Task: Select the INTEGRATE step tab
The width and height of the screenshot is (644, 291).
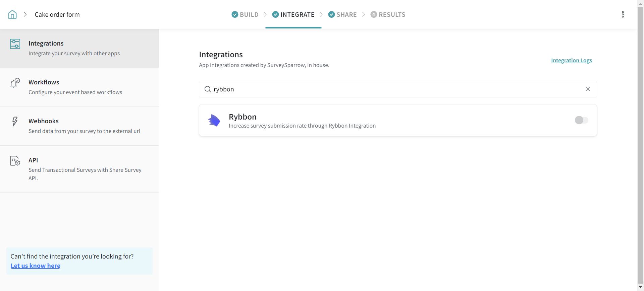Action: 293,14
